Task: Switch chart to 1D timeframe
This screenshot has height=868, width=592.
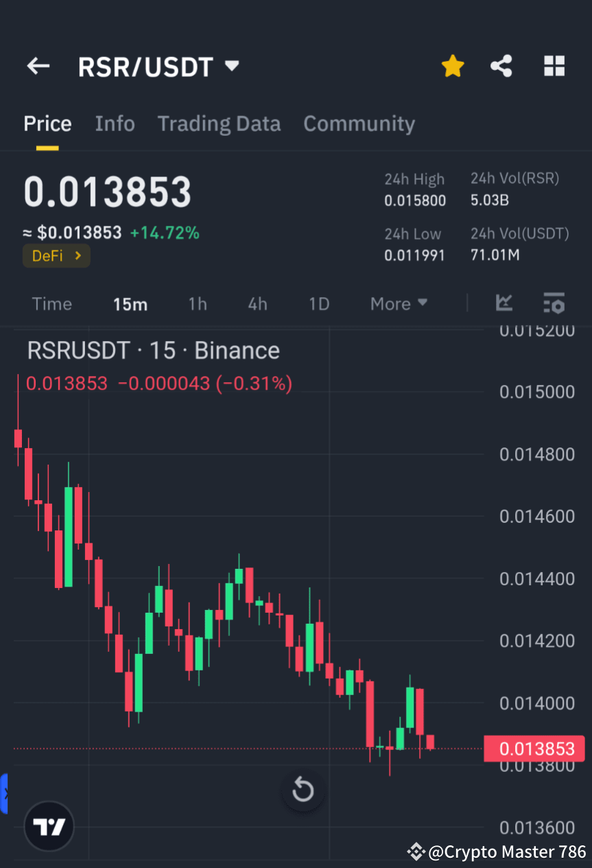Action: [x=318, y=303]
